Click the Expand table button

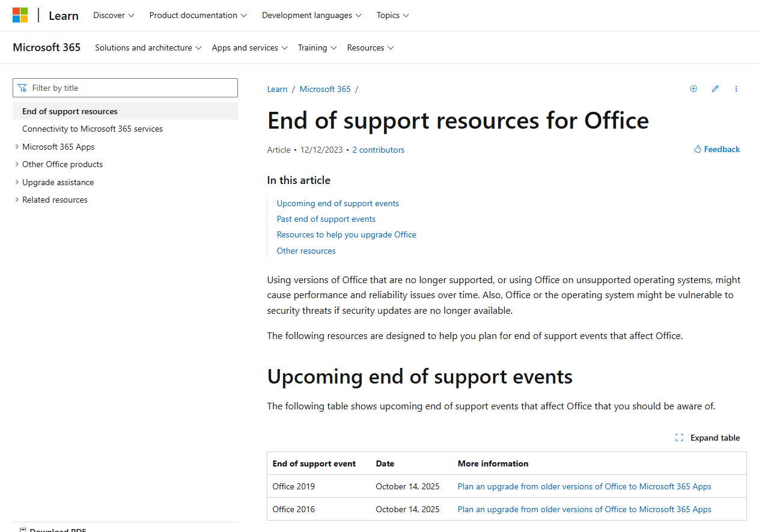(x=707, y=438)
